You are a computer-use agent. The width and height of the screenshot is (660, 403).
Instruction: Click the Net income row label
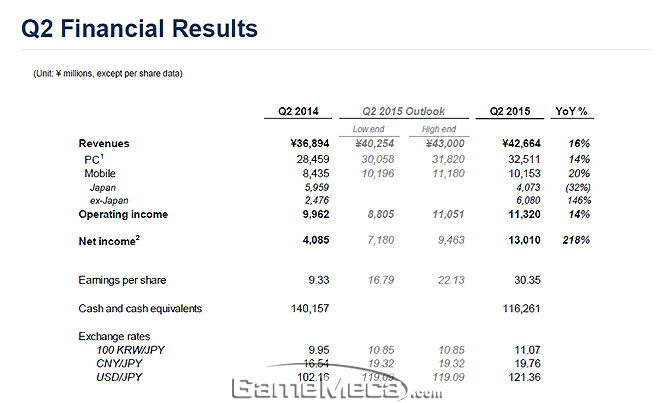[109, 241]
